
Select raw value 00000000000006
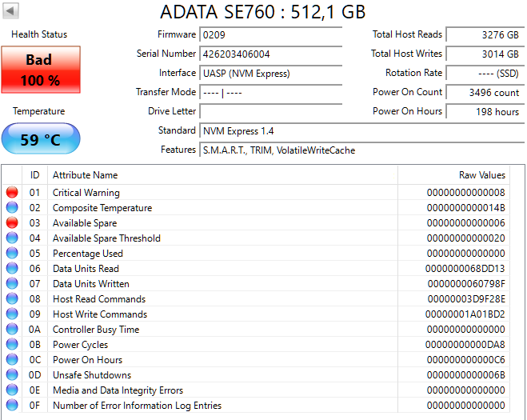(x=466, y=222)
